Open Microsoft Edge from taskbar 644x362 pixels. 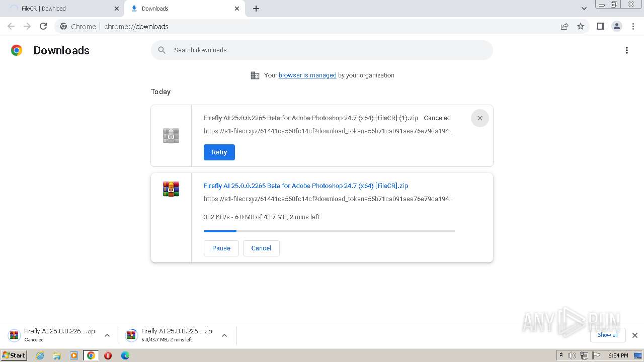[x=125, y=355]
